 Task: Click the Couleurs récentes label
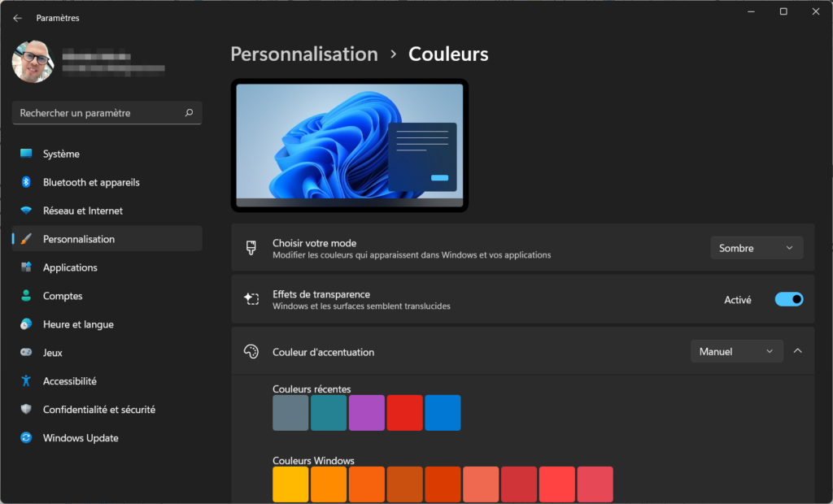[312, 389]
